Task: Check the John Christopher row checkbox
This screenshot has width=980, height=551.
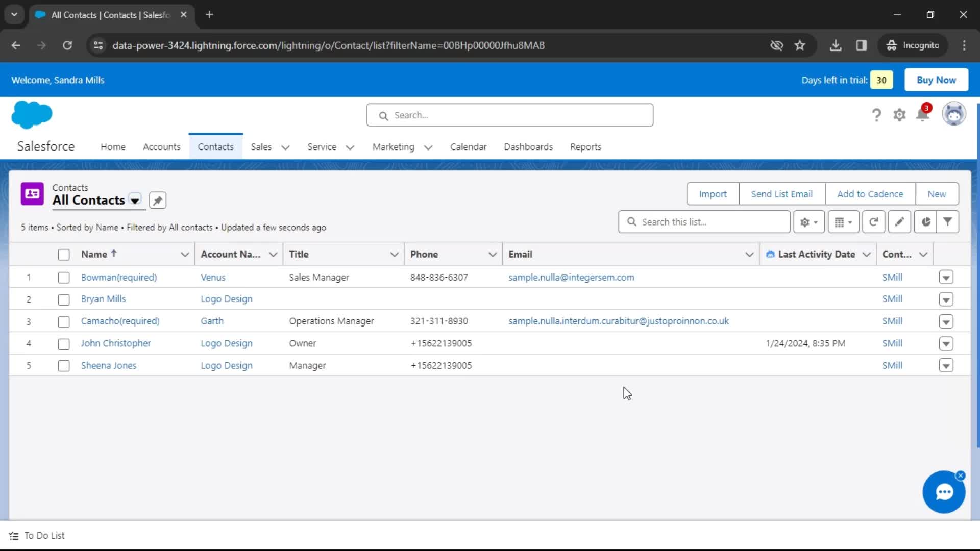Action: click(63, 344)
